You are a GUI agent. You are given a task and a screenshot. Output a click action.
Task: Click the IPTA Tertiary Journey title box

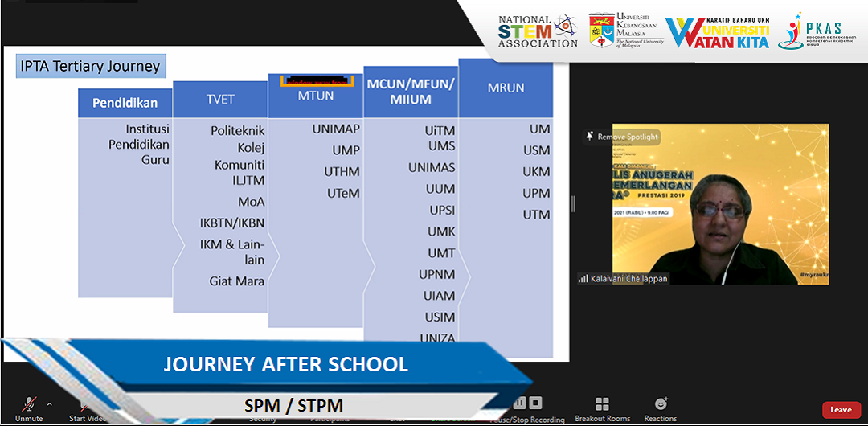pyautogui.click(x=91, y=66)
